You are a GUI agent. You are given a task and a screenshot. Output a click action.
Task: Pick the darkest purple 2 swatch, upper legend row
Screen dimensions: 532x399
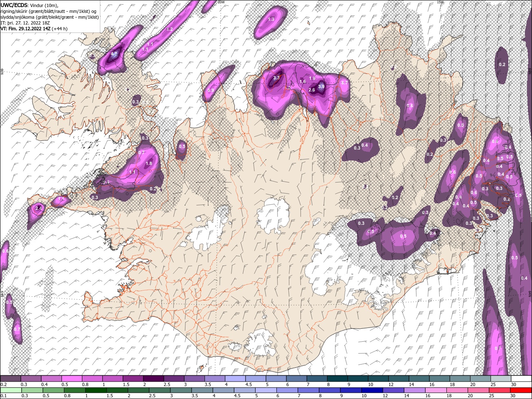click(x=153, y=379)
